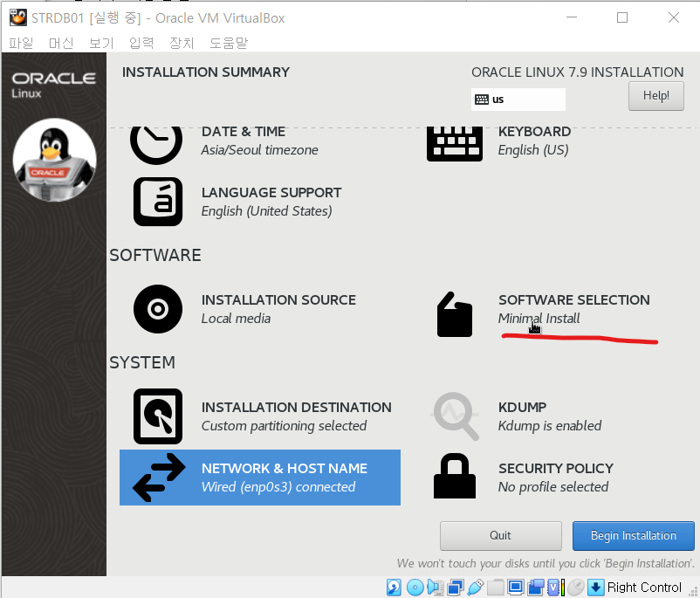This screenshot has width=700, height=598.
Task: Click the network adapters icon in status bar
Action: coord(456,587)
